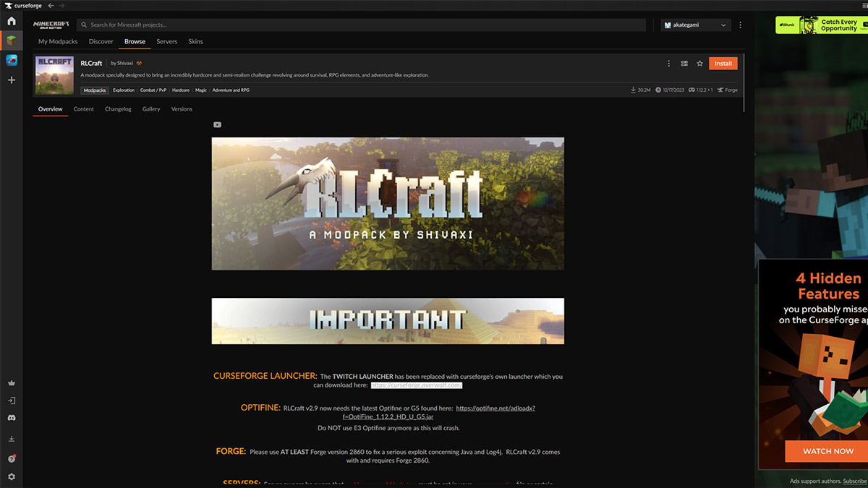Open the curseforge.overwolf.com link
This screenshot has height=488, width=868.
[416, 385]
